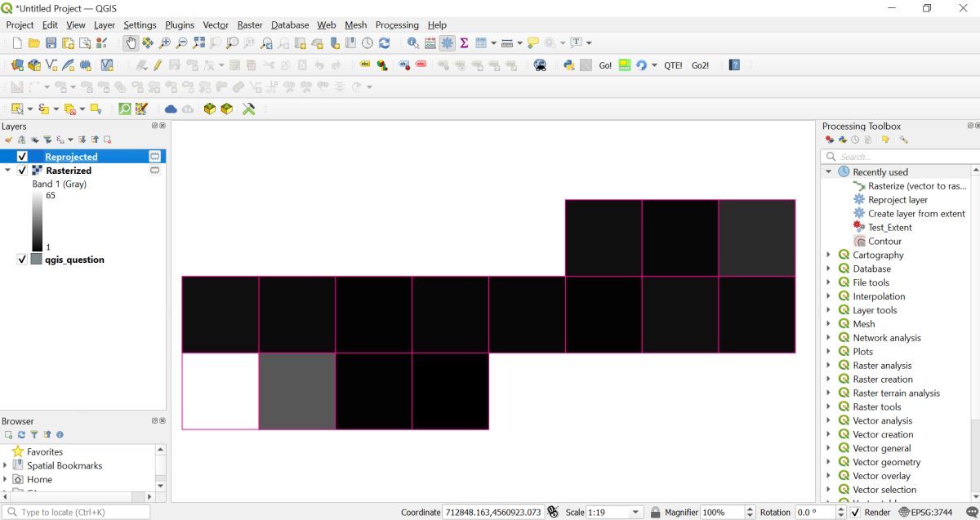Viewport: 980px width, 520px height.
Task: Open the Scale dropdown arrow
Action: [x=635, y=513]
